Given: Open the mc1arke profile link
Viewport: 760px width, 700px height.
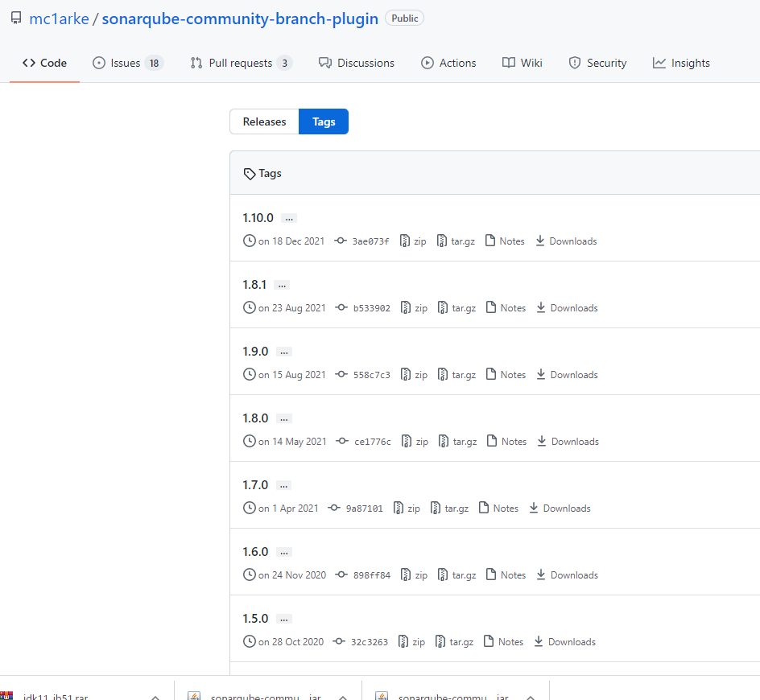Looking at the screenshot, I should (x=59, y=18).
